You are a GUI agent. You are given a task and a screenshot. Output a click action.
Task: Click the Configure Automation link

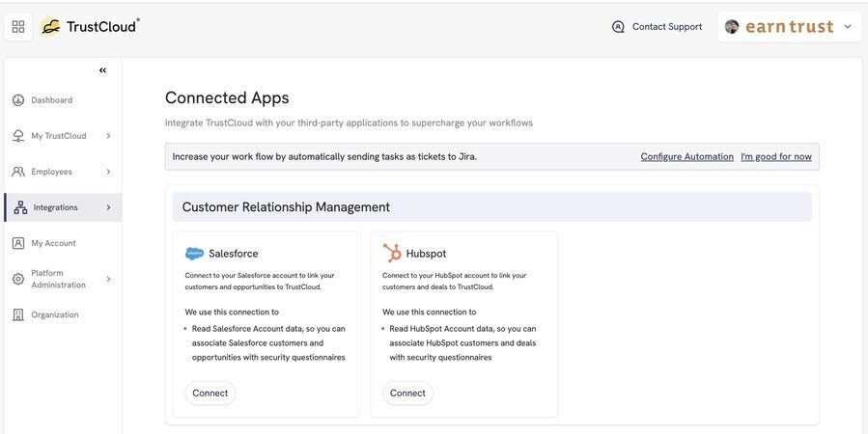(x=687, y=157)
